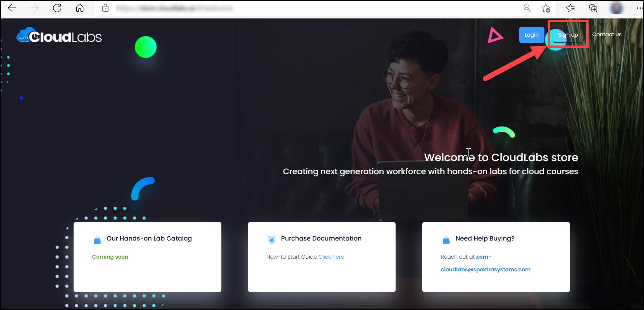This screenshot has width=644, height=310.
Task: Open the browser settings and more menu
Action: pyautogui.click(x=639, y=8)
